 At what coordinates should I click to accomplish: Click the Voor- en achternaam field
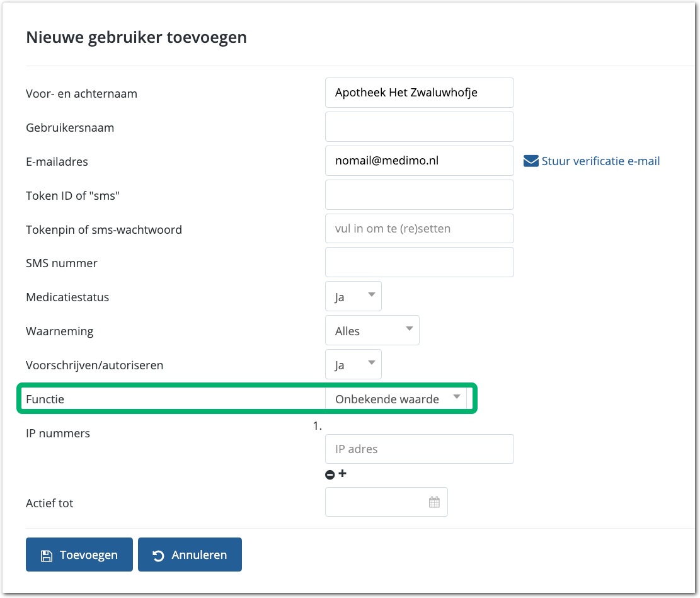[419, 93]
